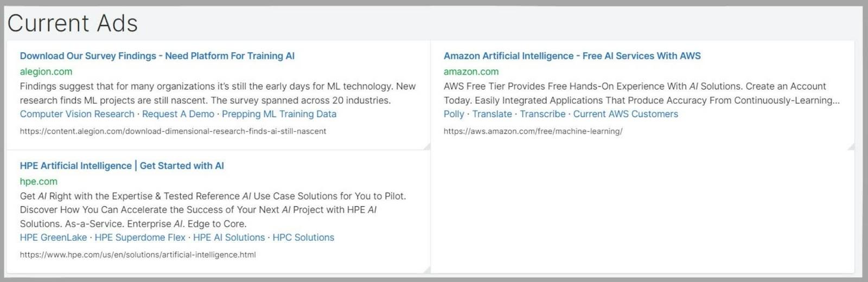This screenshot has width=868, height=282.
Task: Click the hpe.com domain link
Action: [x=39, y=182]
